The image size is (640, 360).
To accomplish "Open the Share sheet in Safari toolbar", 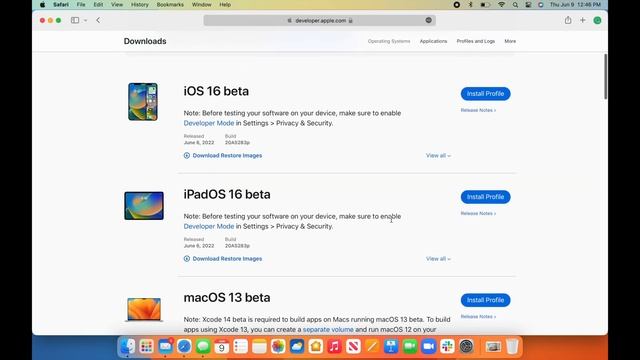I will pyautogui.click(x=568, y=20).
